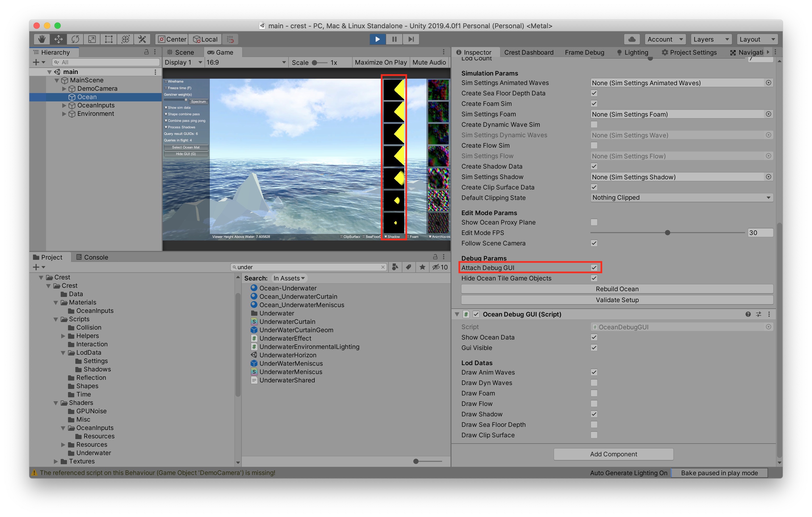
Task: Expand the DemoCamera hierarchy item
Action: 64,89
